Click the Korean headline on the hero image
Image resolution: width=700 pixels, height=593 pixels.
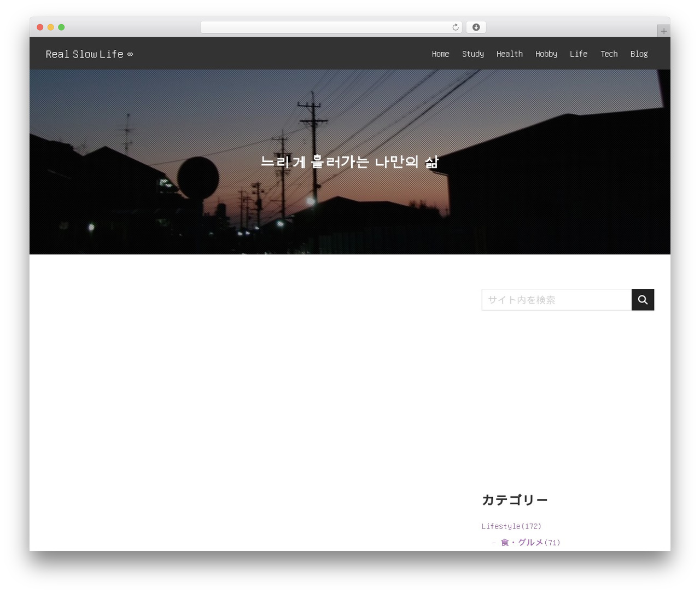[x=350, y=161]
